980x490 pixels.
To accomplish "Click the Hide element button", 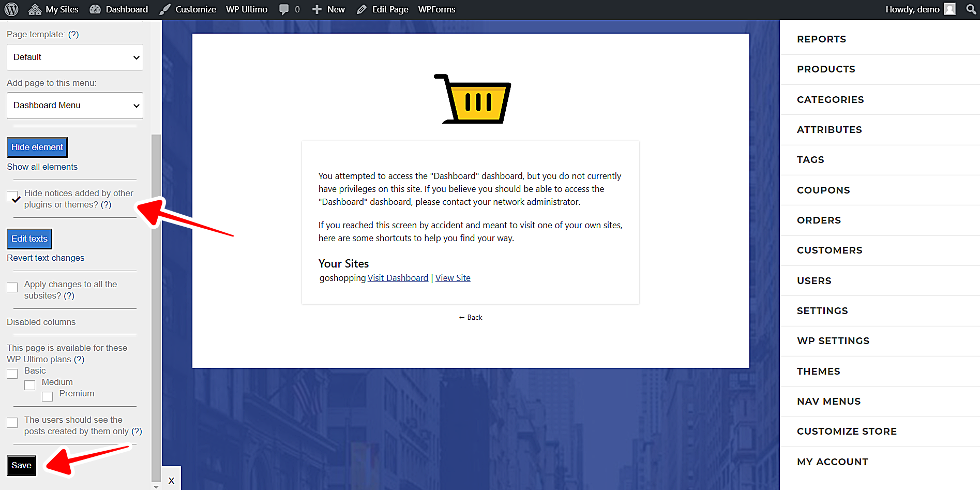I will point(37,147).
